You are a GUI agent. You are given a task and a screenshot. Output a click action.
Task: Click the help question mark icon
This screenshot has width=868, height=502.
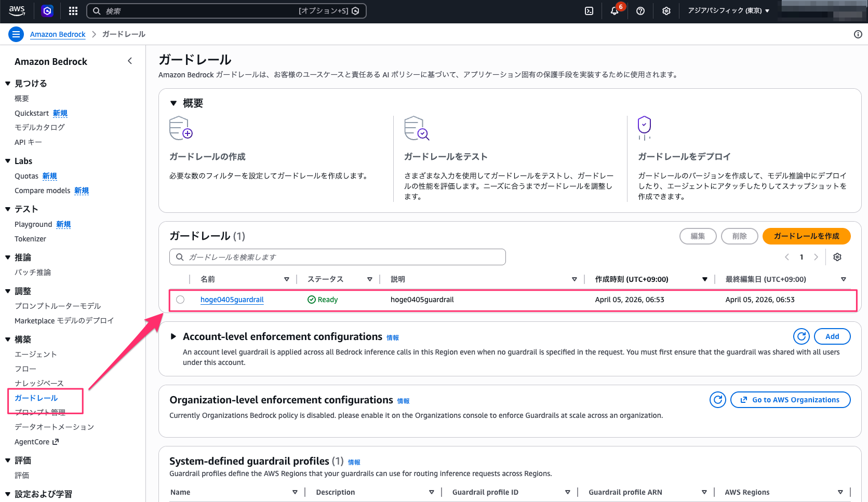pyautogui.click(x=640, y=11)
